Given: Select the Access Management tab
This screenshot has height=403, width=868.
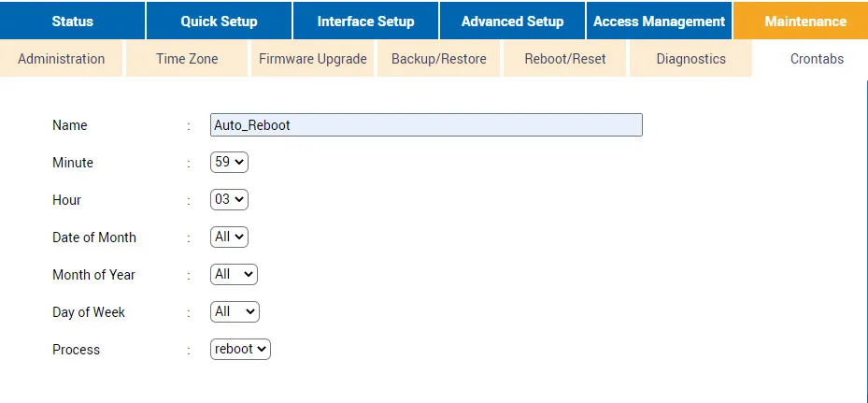Looking at the screenshot, I should click(x=659, y=21).
